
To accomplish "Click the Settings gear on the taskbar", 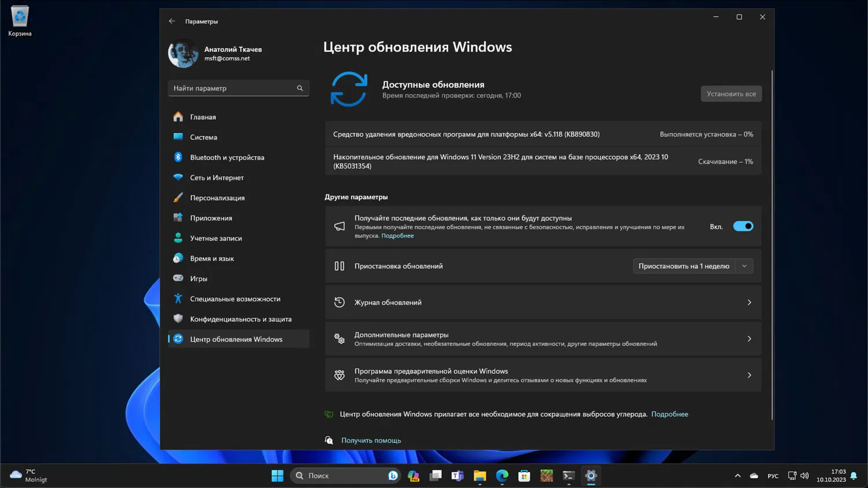I will [591, 476].
